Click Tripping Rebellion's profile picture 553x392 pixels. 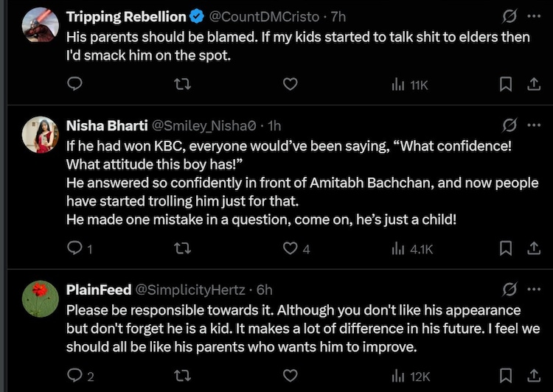(x=41, y=27)
